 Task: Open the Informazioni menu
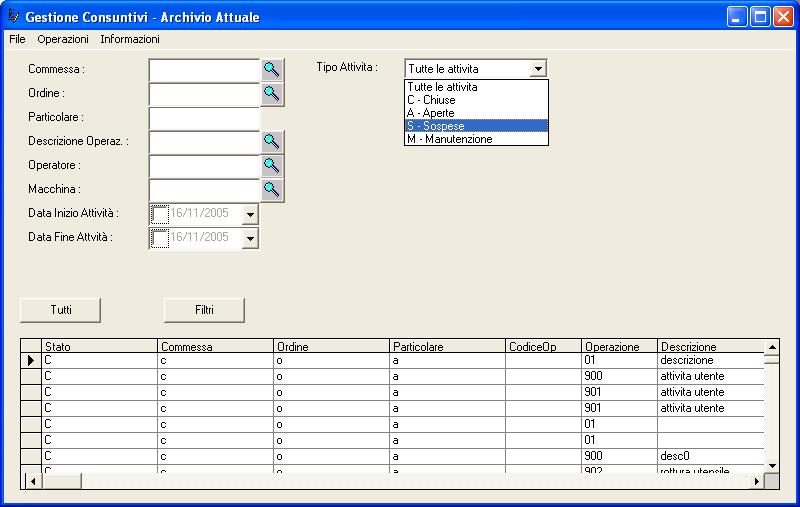click(130, 39)
